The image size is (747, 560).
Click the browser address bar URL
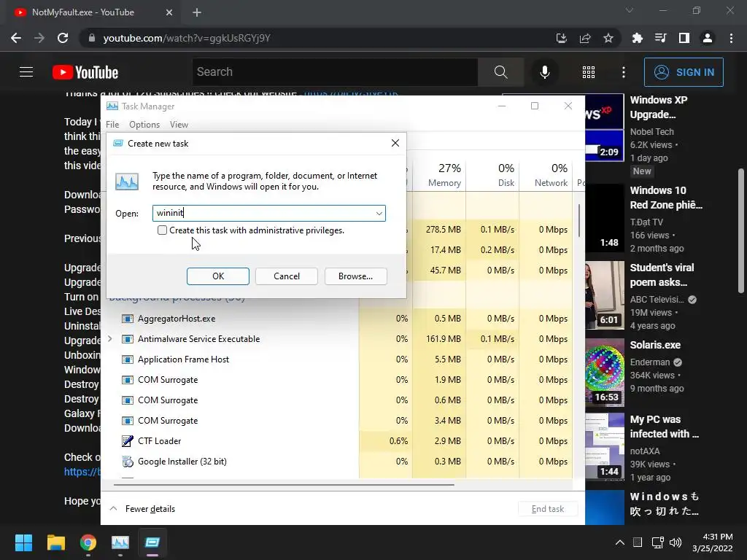tap(187, 38)
